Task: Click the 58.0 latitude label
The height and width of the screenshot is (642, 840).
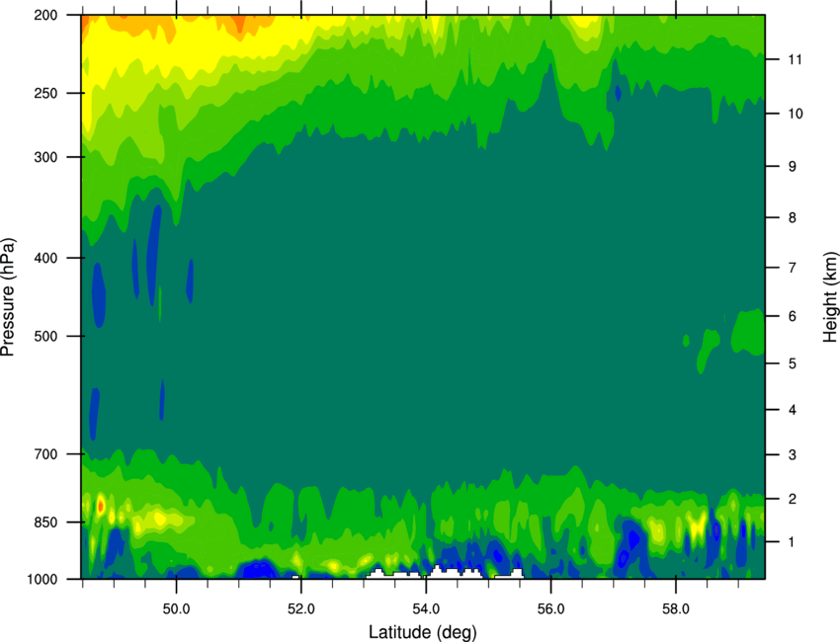Action: 676,609
